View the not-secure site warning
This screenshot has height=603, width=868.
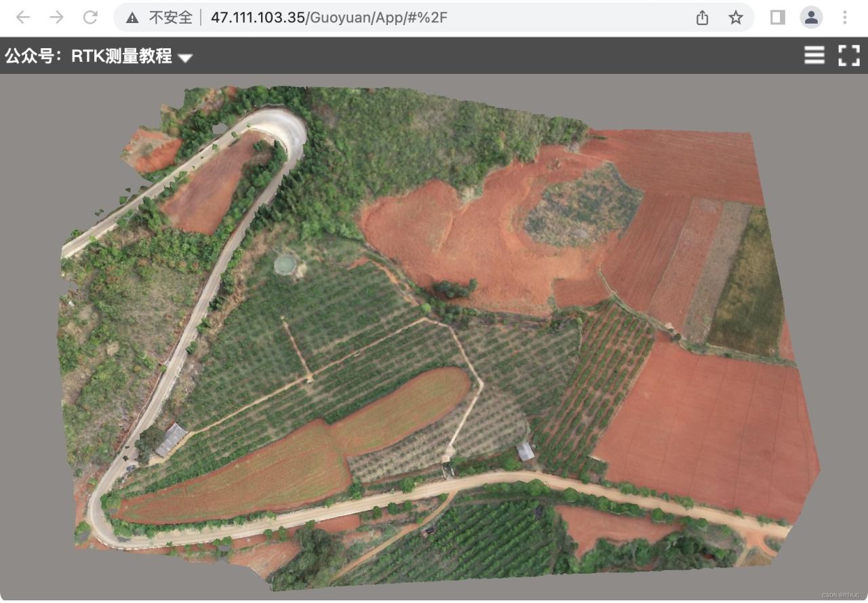[159, 18]
